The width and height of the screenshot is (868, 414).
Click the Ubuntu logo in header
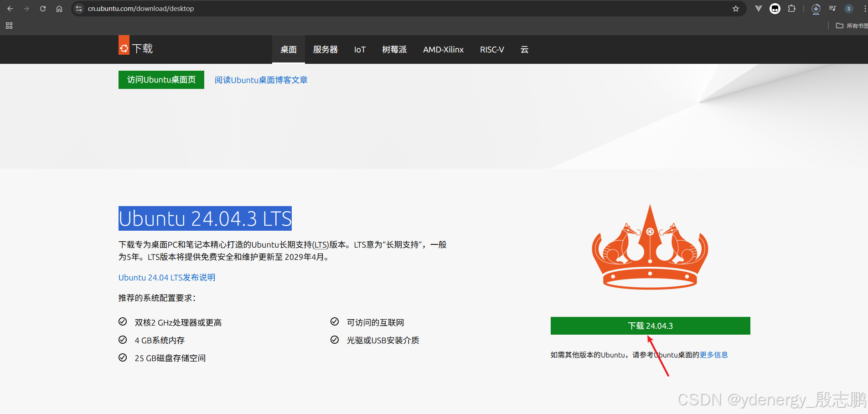click(124, 45)
